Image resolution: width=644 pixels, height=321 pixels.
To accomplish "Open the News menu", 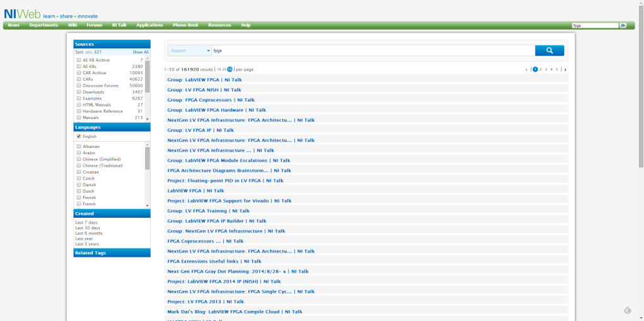I will pyautogui.click(x=14, y=25).
